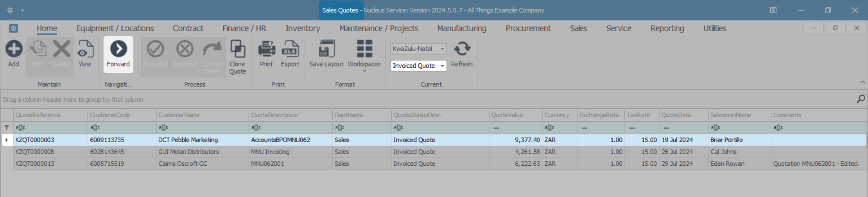Select the KZQT0000008 quote row
The height and width of the screenshot is (197, 868).
35,152
